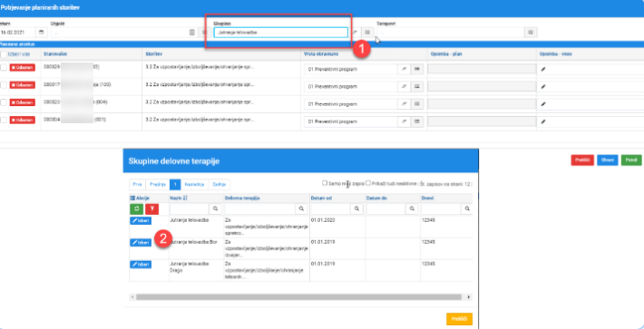Click search icon in Naziv filter
644x329 pixels.
(215, 208)
